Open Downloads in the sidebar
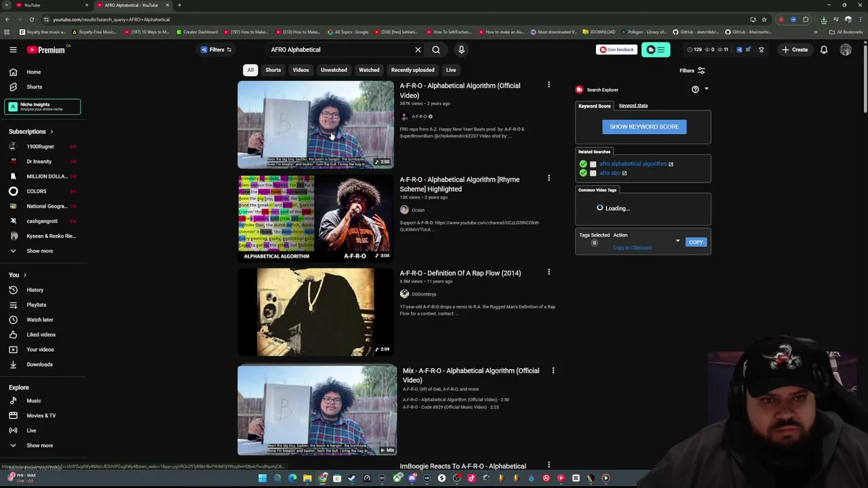Screen dimensions: 868x488 pyautogui.click(x=42, y=365)
